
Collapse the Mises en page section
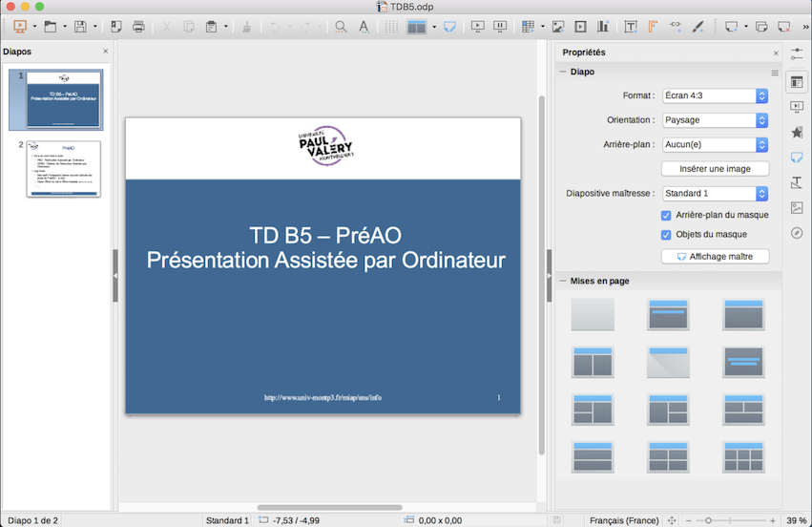tap(563, 281)
